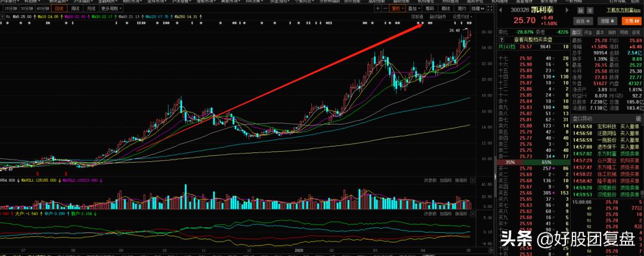Open the 设置均线 dropdown
The image size is (644, 256).
pos(463,17)
